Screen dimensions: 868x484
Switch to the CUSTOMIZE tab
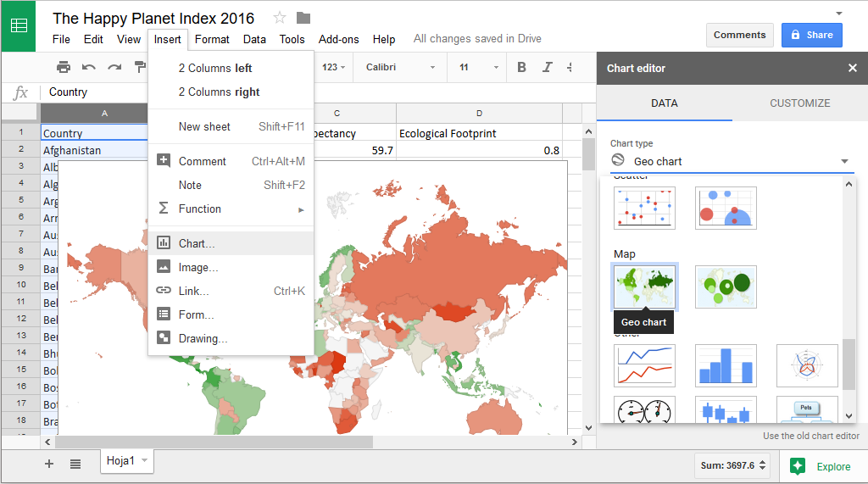click(799, 103)
